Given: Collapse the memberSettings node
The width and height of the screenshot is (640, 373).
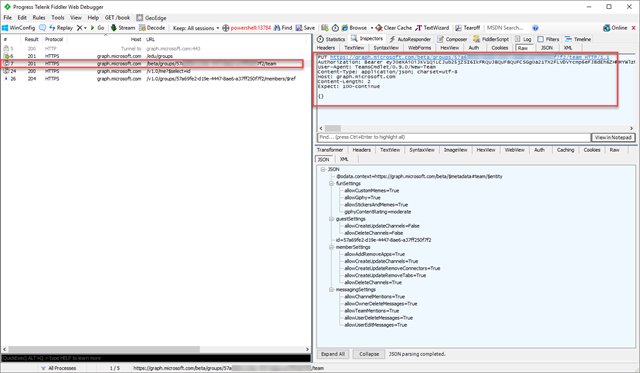Looking at the screenshot, I should [x=331, y=247].
